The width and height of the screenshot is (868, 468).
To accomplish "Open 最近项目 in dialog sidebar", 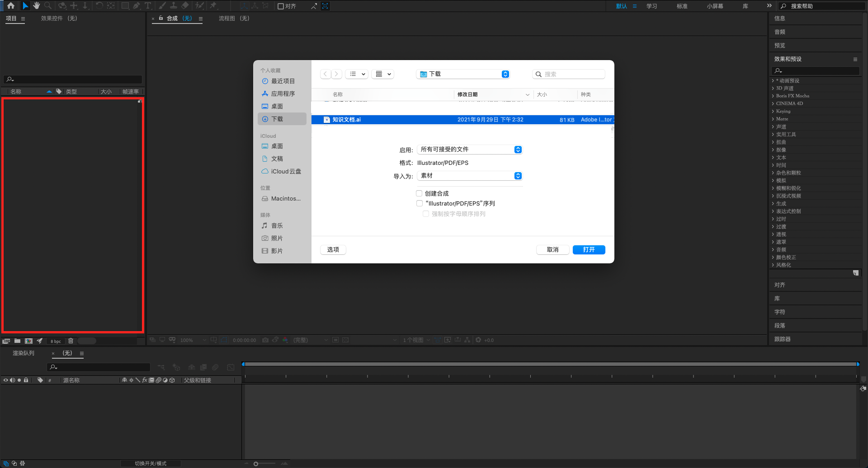I will click(282, 81).
